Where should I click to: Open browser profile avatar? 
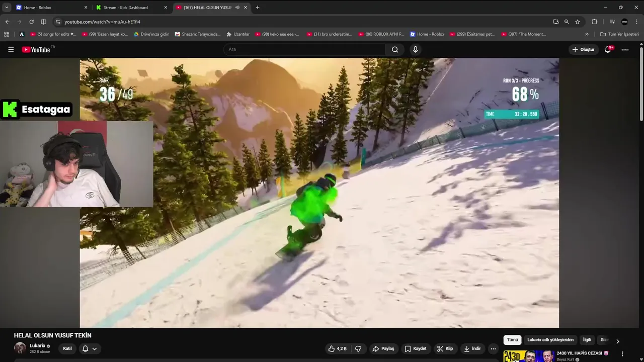[624, 22]
